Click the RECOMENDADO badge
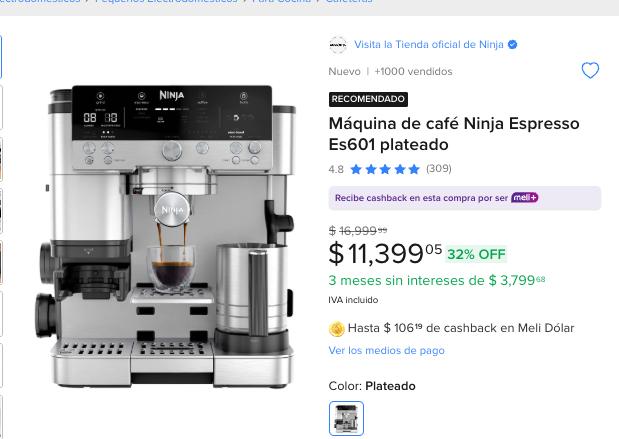 pos(368,99)
